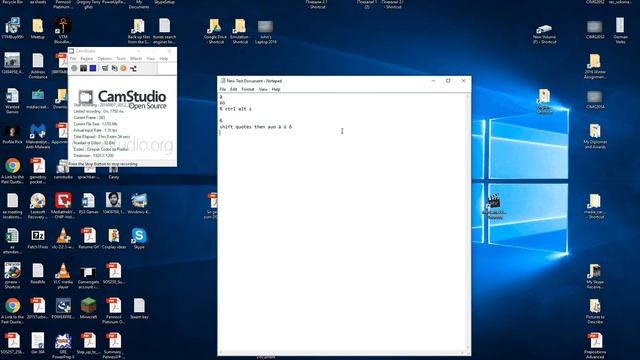Screen dimensions: 640x360
Task: Select the My Diplomas and Awards folder
Action: (595, 136)
